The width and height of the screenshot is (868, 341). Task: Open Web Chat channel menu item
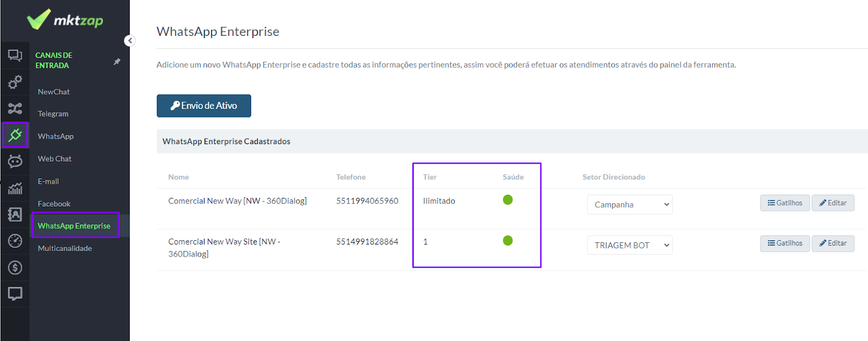(x=55, y=159)
